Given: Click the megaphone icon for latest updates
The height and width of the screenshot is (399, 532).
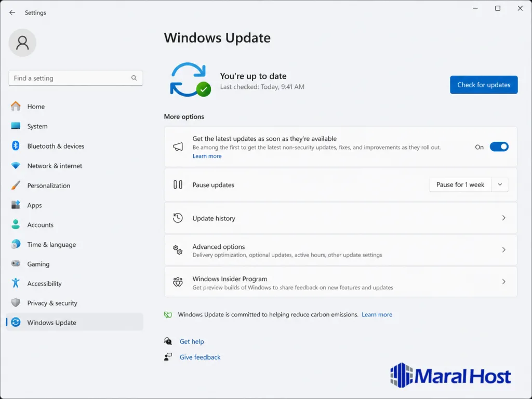Looking at the screenshot, I should pyautogui.click(x=178, y=147).
